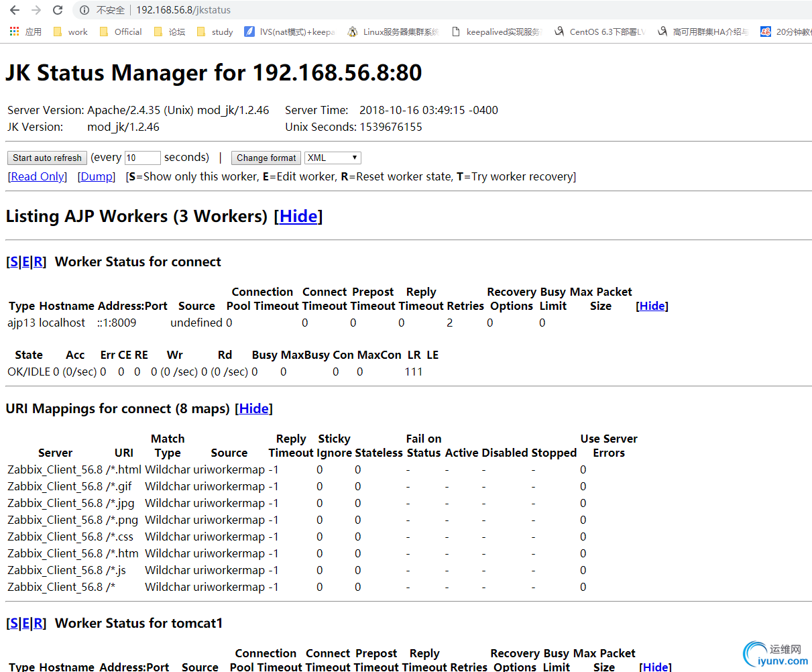Click Start auto refresh button

point(47,158)
